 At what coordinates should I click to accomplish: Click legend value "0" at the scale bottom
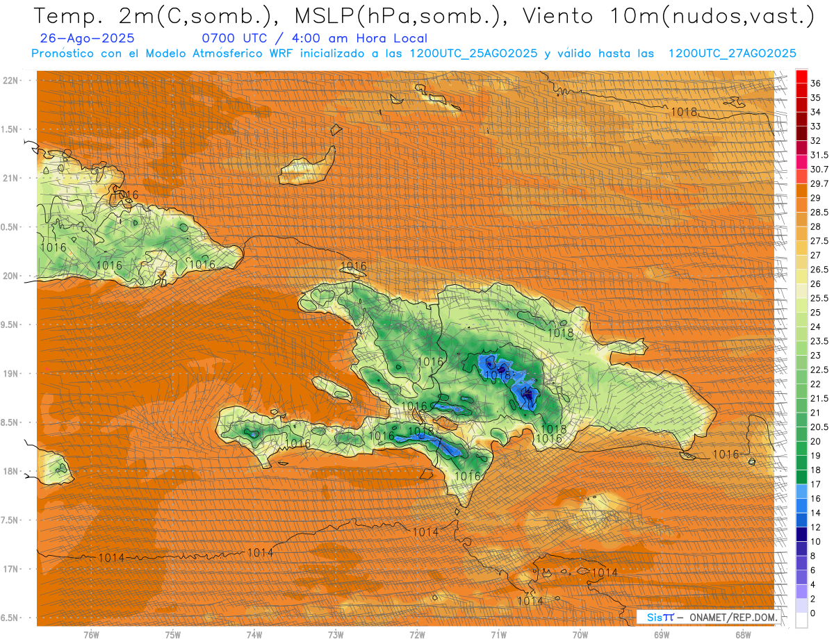813,613
